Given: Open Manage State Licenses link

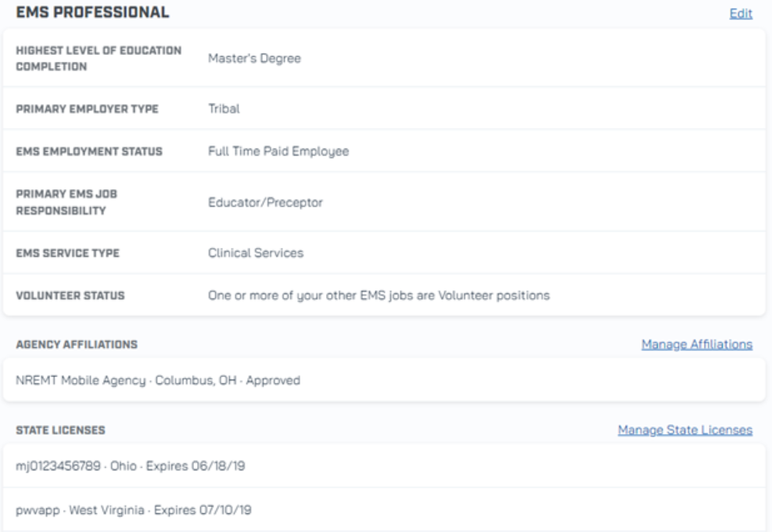Looking at the screenshot, I should 684,430.
